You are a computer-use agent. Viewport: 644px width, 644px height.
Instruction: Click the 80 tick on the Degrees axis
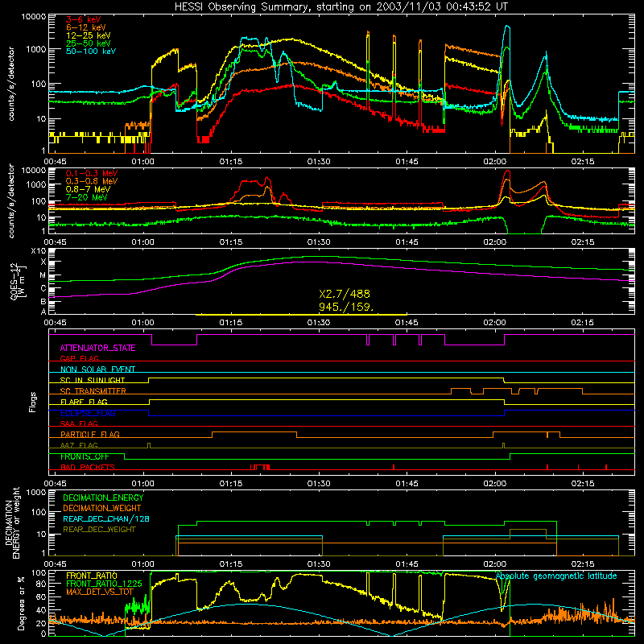point(41,584)
